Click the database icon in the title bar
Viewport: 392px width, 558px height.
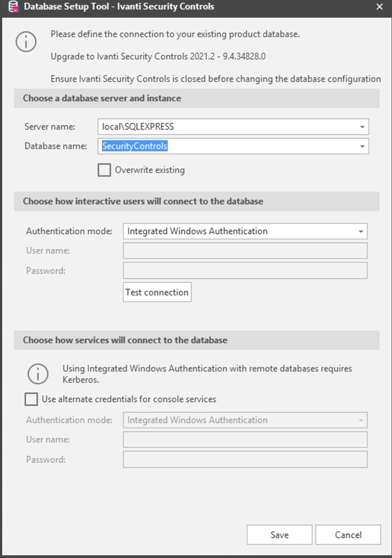coord(14,6)
